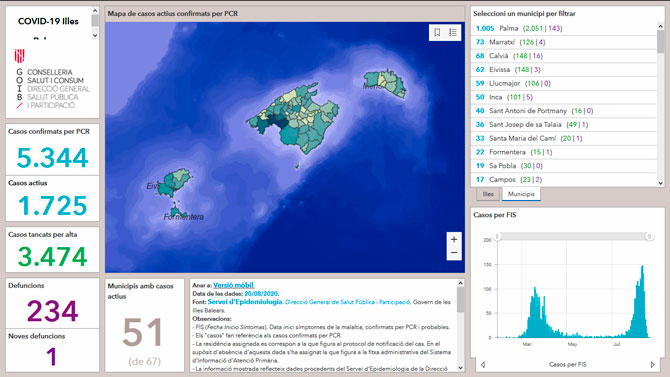Image resolution: width=670 pixels, height=377 pixels.
Task: Switch to the Illes tab
Action: click(x=488, y=194)
